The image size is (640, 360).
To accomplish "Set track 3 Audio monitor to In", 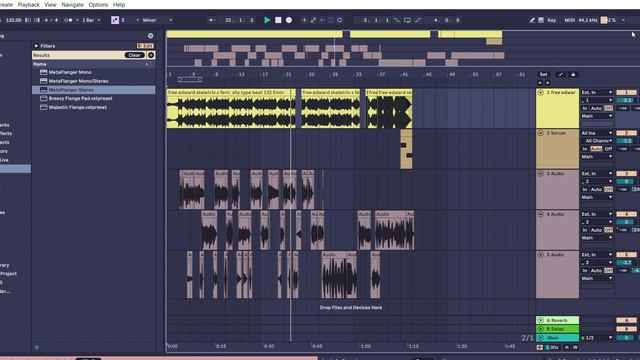I will 585,189.
